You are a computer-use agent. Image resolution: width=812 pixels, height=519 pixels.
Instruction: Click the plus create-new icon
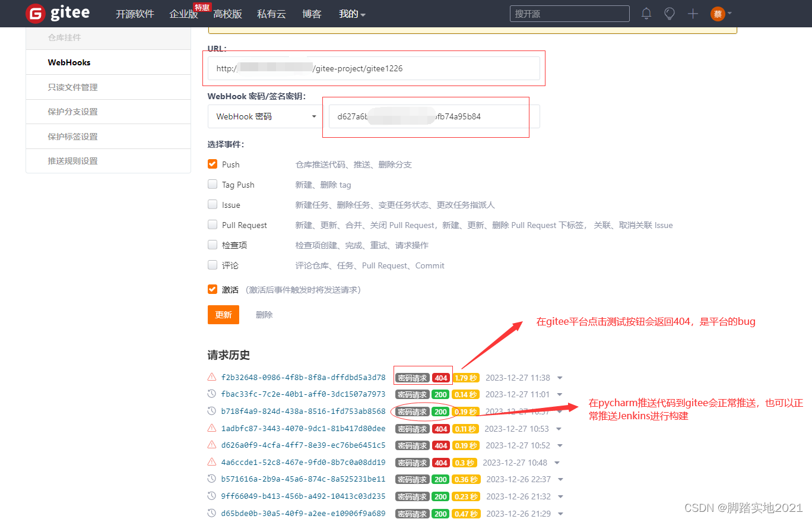point(693,13)
